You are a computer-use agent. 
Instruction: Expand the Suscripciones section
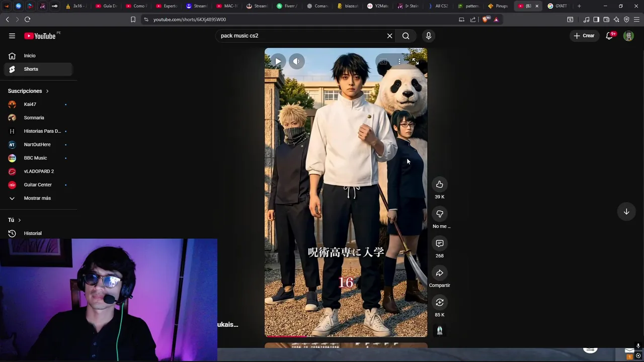coord(28,91)
